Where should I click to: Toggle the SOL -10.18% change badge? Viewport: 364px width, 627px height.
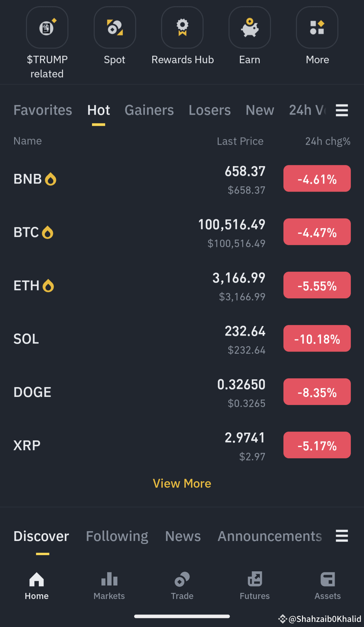coord(317,338)
